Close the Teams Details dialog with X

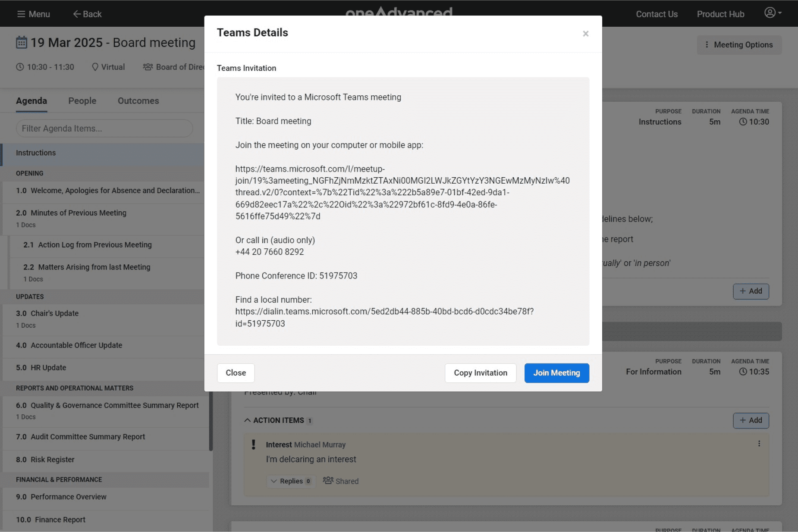click(585, 34)
